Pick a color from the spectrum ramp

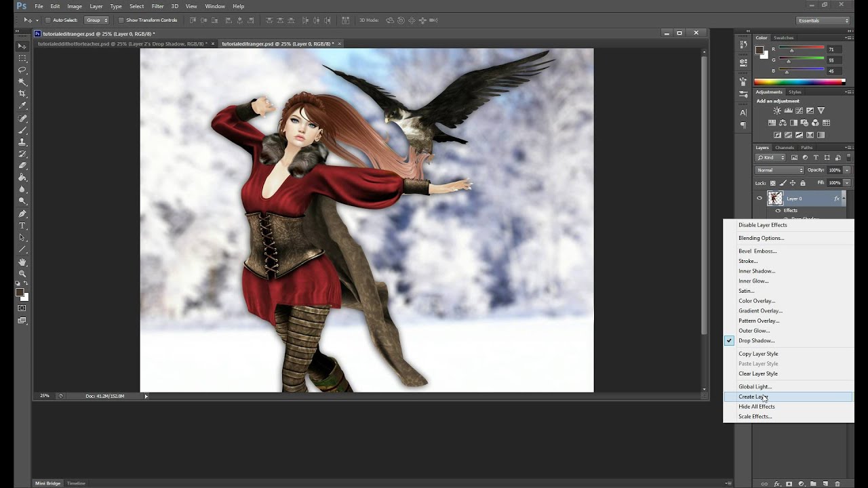coord(800,82)
